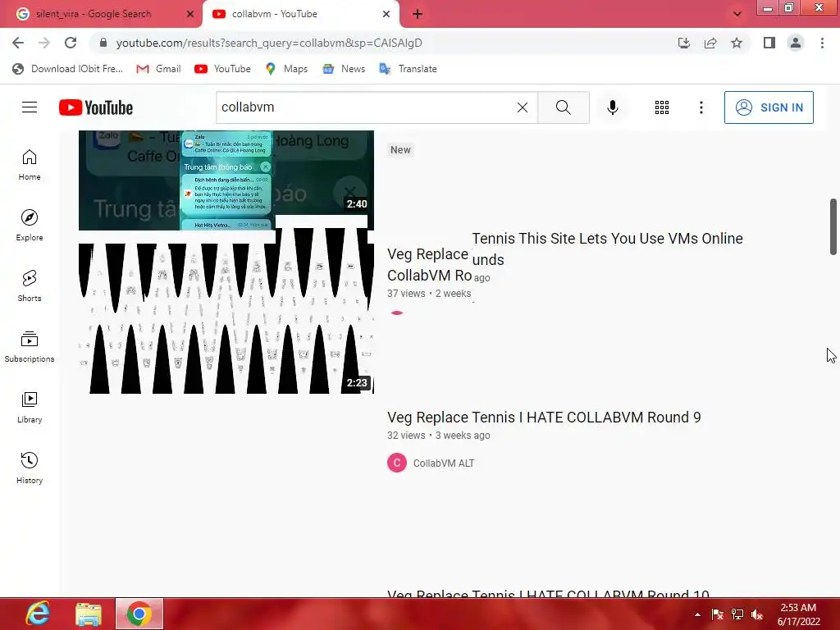This screenshot has height=630, width=840.
Task: Open YouTube bookmark
Action: tap(223, 69)
